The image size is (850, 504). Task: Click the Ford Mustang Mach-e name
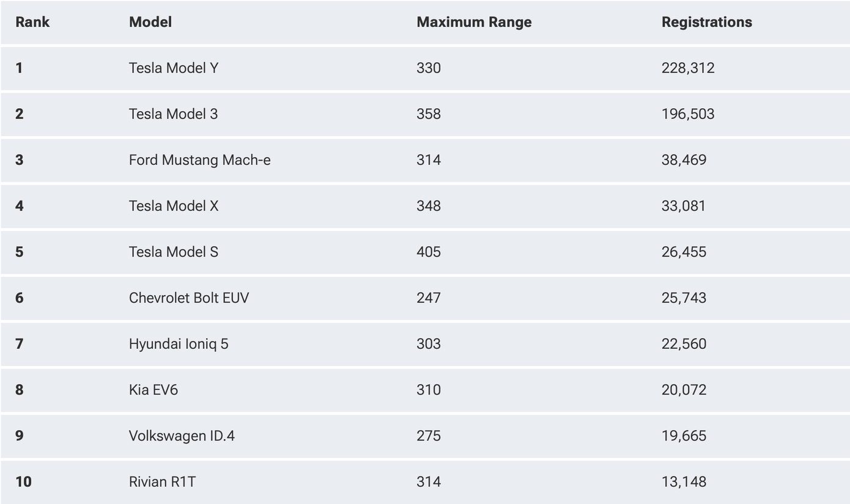click(199, 160)
